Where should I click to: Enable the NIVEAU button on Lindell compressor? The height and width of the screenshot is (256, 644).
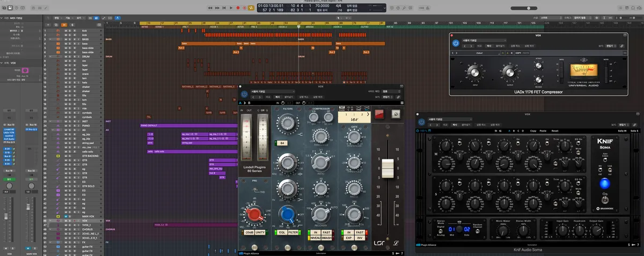[315, 237]
